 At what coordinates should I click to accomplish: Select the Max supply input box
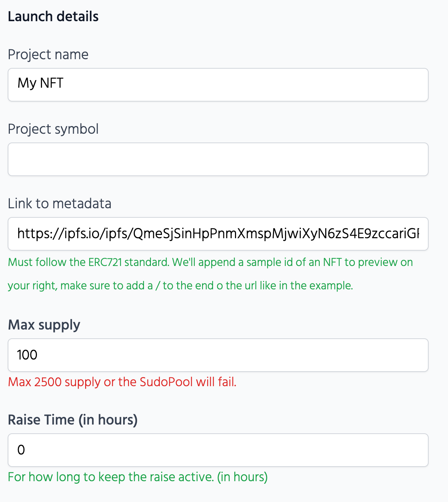coord(218,355)
